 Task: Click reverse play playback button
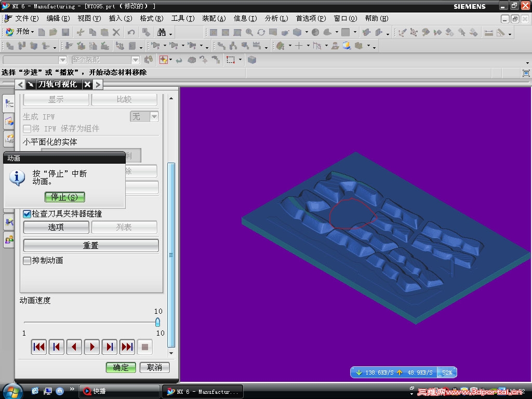[74, 347]
